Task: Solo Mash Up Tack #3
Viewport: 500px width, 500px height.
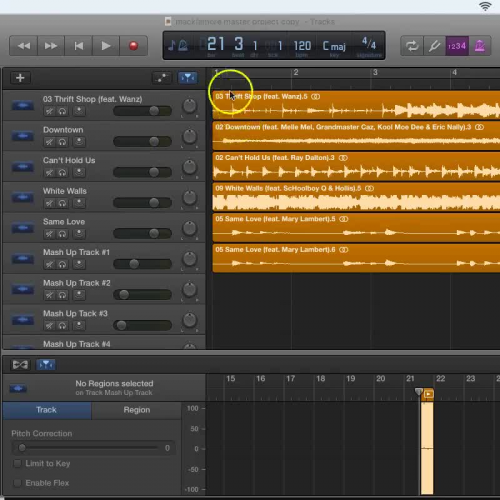Action: [x=62, y=326]
